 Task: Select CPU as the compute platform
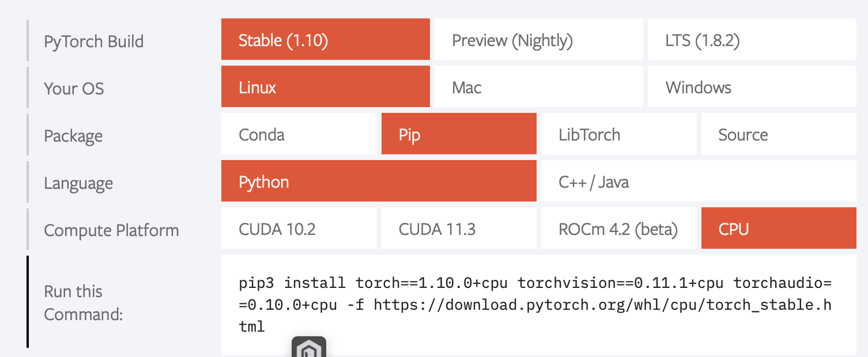778,228
